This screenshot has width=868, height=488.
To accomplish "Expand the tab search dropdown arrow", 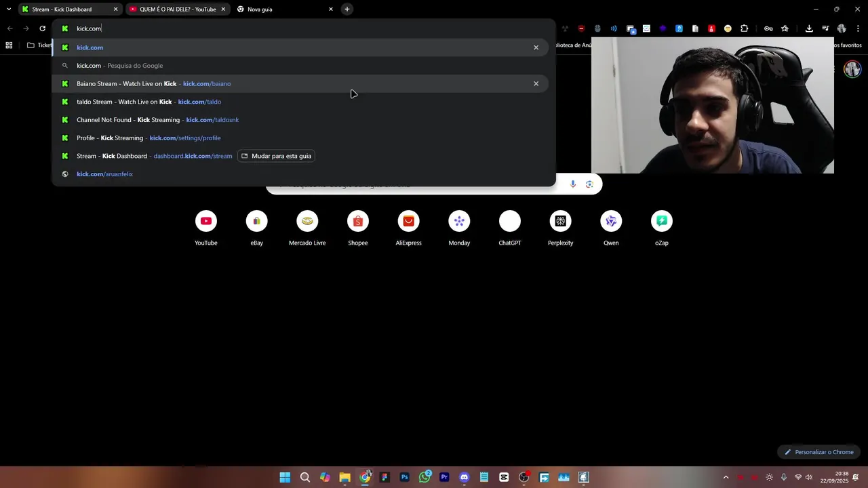I will point(8,9).
